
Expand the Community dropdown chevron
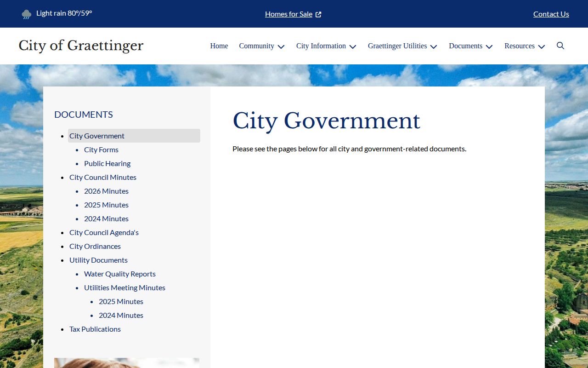click(x=281, y=46)
